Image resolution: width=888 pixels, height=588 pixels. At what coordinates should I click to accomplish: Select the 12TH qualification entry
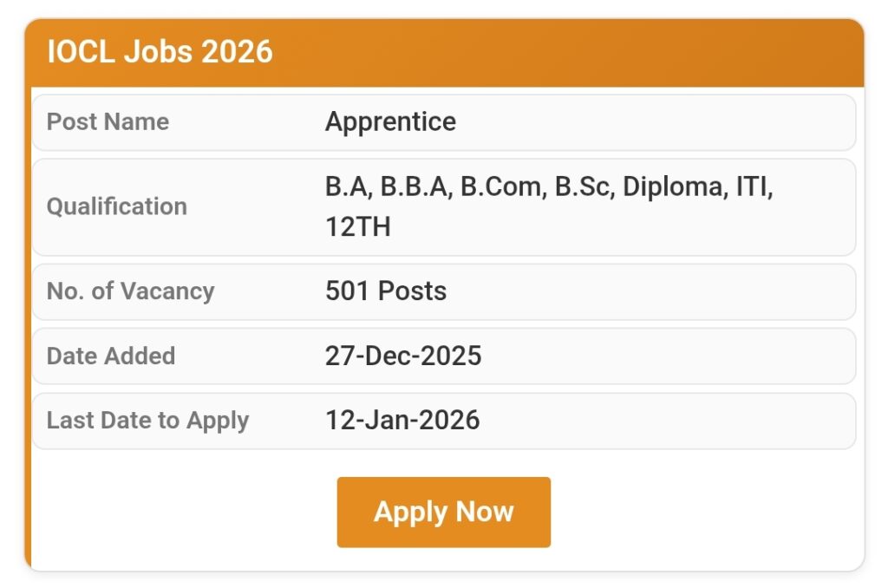357,227
